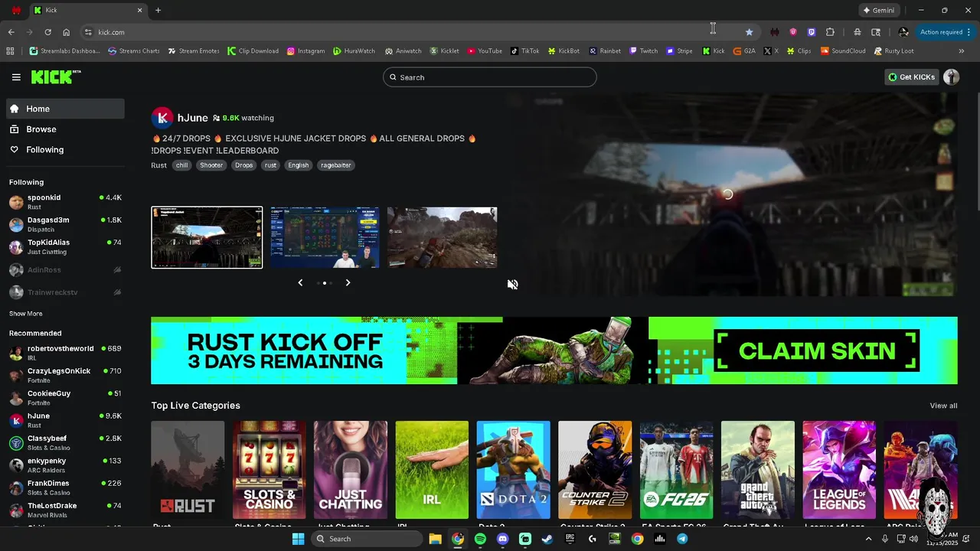The width and height of the screenshot is (980, 551).
Task: Bookmark this page with the star icon
Action: coord(749,32)
